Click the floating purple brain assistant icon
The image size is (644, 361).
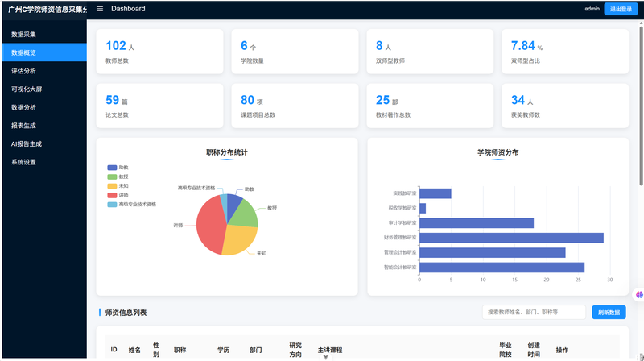coord(639,294)
